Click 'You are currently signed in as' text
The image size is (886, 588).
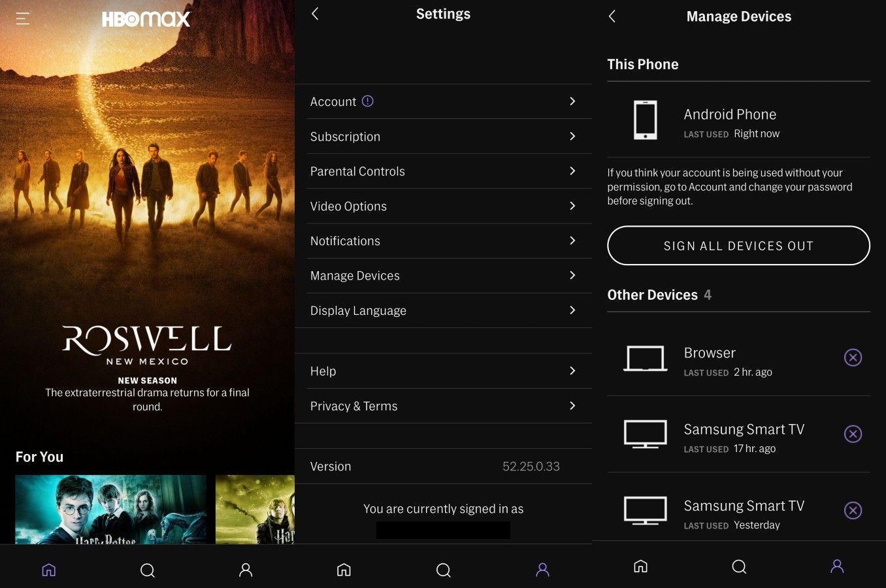click(444, 508)
